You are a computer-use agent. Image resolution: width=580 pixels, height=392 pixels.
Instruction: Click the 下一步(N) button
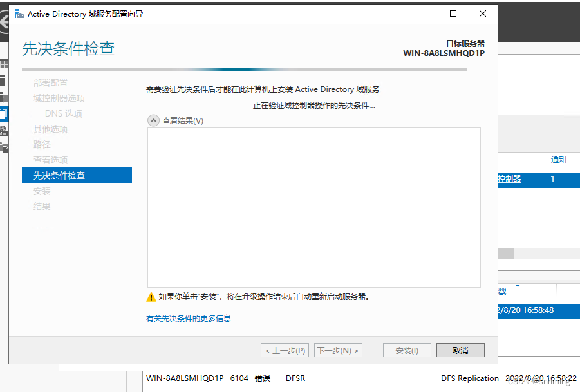click(338, 350)
